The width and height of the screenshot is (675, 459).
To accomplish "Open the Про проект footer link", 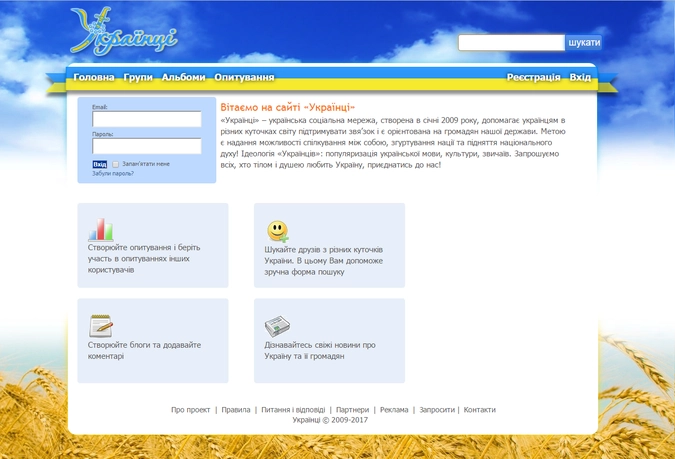I will tap(191, 410).
